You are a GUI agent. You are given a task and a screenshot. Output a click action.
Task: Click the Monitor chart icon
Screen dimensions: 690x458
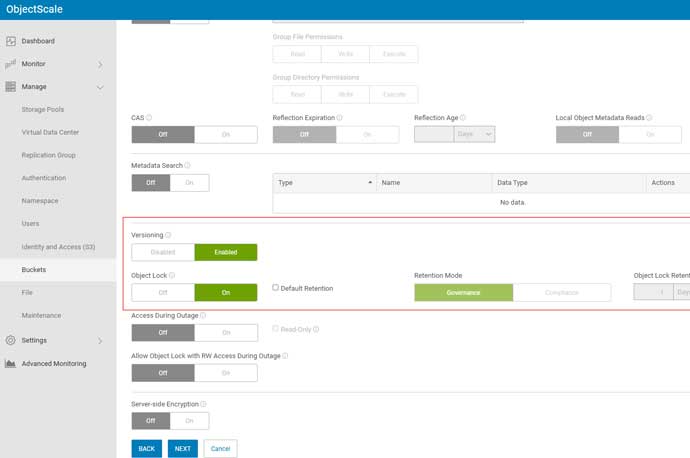11,64
